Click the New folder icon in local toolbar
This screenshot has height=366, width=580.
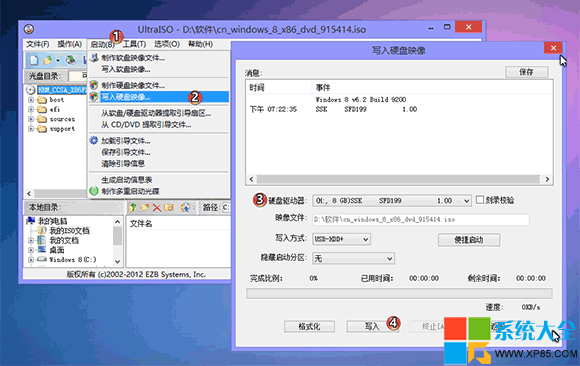click(x=145, y=208)
